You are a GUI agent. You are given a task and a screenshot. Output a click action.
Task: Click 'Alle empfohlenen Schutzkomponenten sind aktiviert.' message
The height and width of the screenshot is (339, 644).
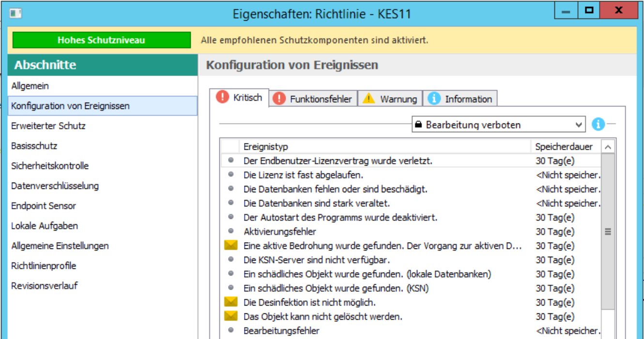[x=314, y=40]
